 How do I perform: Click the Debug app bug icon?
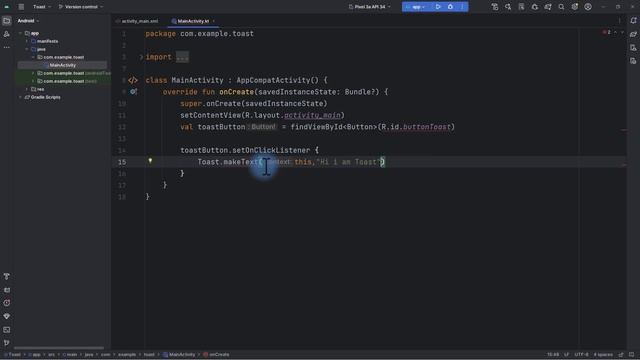450,7
